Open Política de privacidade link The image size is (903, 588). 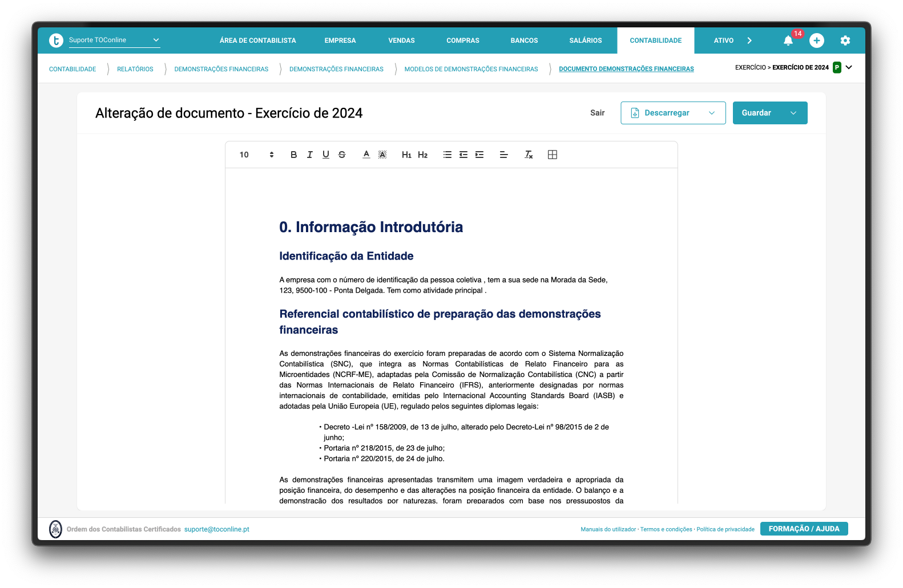[x=725, y=529]
